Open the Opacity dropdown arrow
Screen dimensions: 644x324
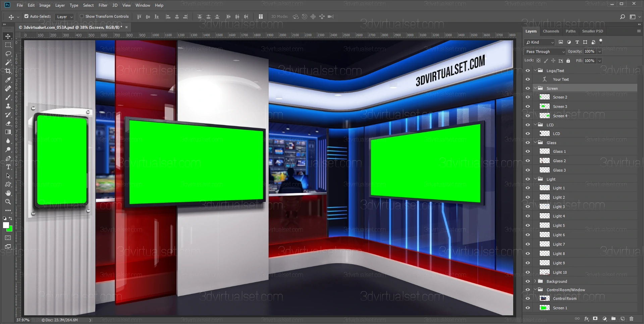599,52
